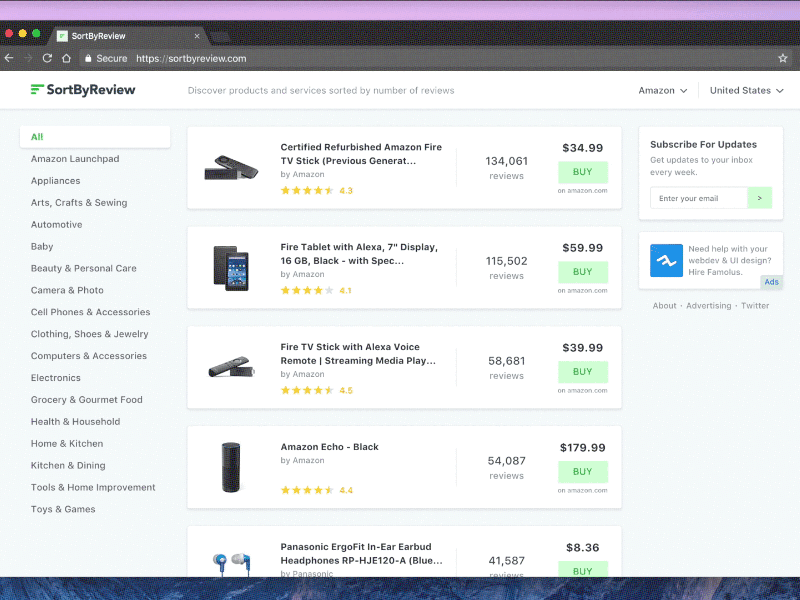This screenshot has width=800, height=600.
Task: Click the 4.4 star rating on Amazon Echo
Action: point(317,490)
